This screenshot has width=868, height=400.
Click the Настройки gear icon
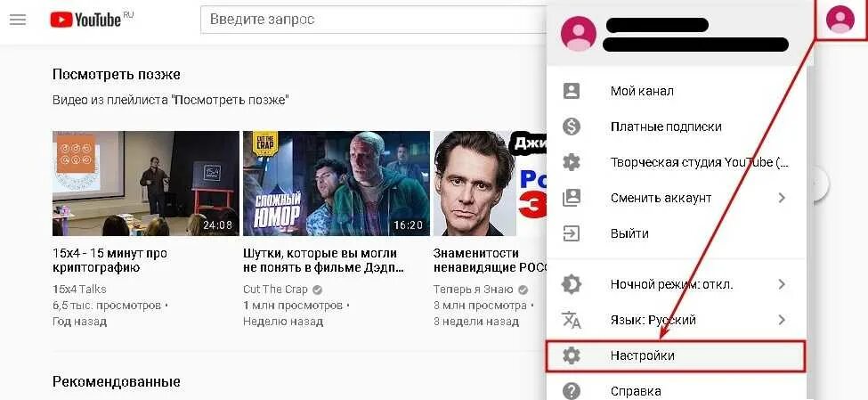click(x=571, y=355)
